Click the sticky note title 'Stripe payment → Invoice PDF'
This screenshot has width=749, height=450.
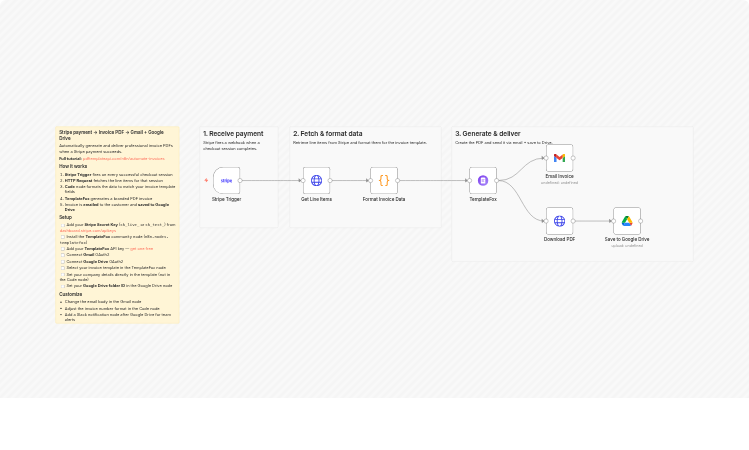111,135
